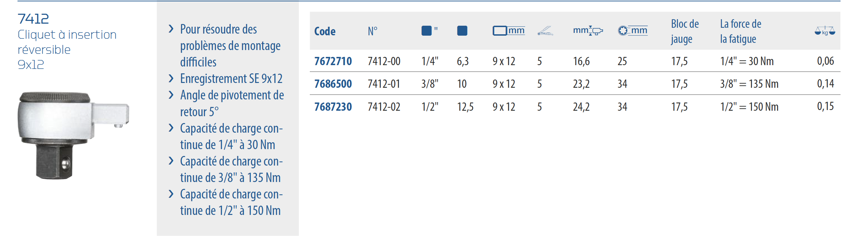Click the mm height dimension icon

click(588, 31)
